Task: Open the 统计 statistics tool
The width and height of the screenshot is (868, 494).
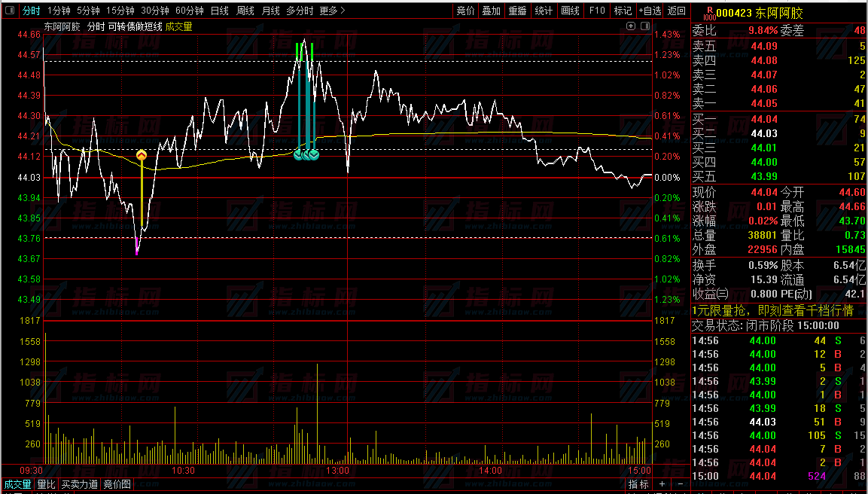Action: point(544,10)
